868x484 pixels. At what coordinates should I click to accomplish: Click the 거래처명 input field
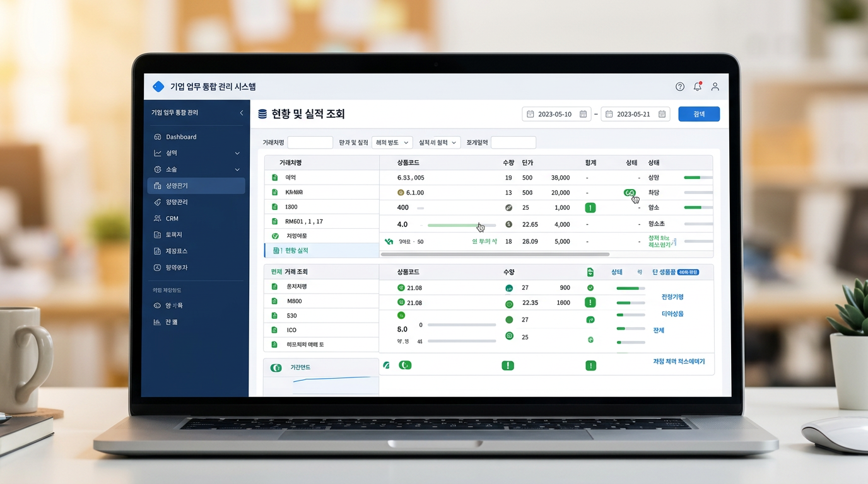point(310,142)
